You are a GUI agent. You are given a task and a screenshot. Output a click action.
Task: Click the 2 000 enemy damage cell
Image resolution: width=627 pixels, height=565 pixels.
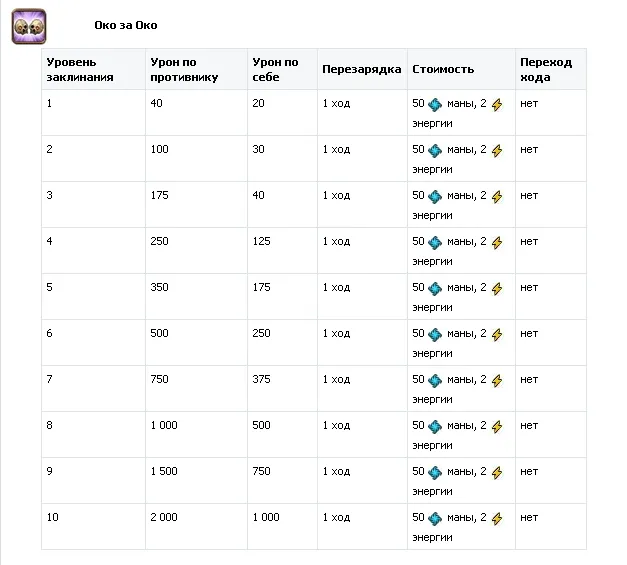pos(164,517)
